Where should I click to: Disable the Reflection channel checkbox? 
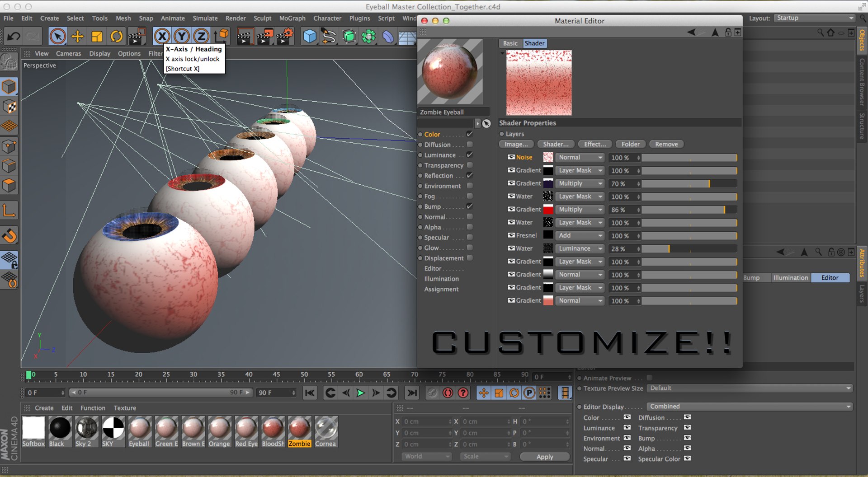click(470, 175)
